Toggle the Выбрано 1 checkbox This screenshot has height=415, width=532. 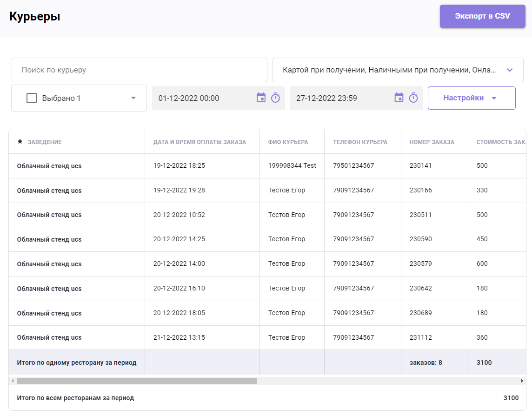pyautogui.click(x=32, y=98)
